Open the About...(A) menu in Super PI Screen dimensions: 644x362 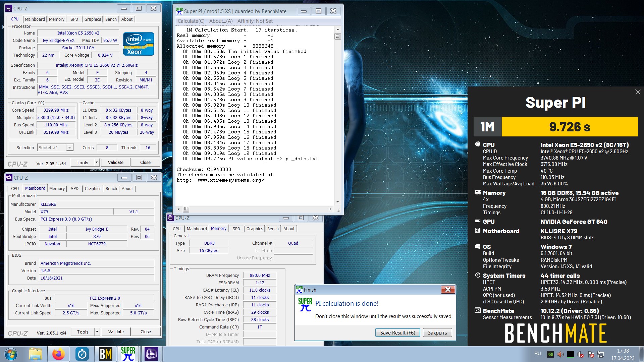pyautogui.click(x=221, y=21)
